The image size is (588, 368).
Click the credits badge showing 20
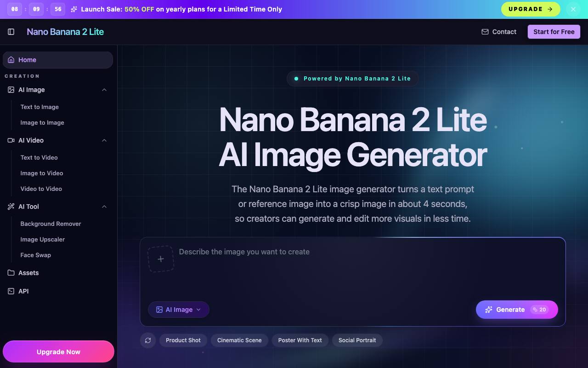coord(539,310)
